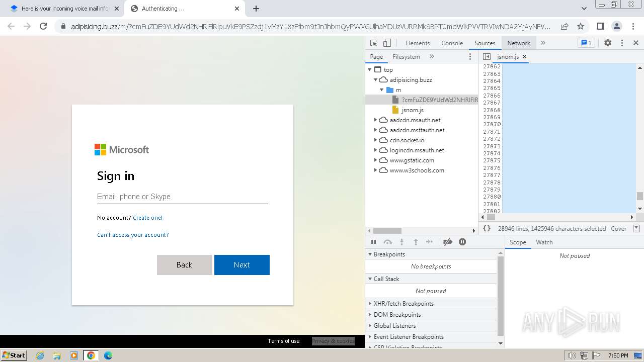Click the Back button
Viewport: 644px width, 362px height.
point(184,265)
